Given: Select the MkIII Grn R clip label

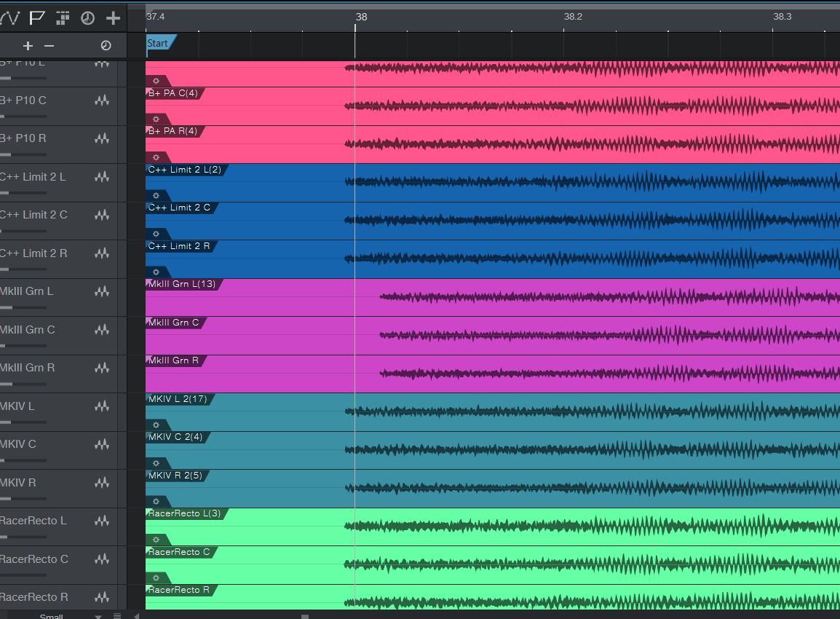Looking at the screenshot, I should (x=173, y=360).
